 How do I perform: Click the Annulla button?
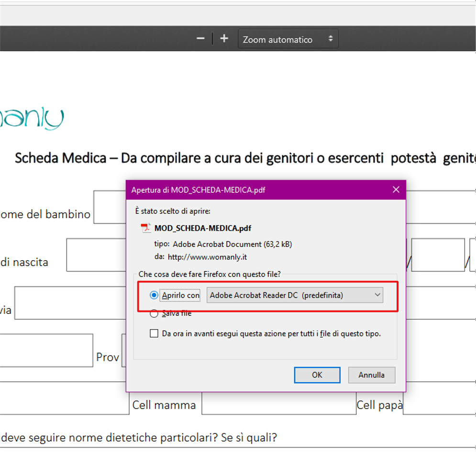[x=372, y=375]
